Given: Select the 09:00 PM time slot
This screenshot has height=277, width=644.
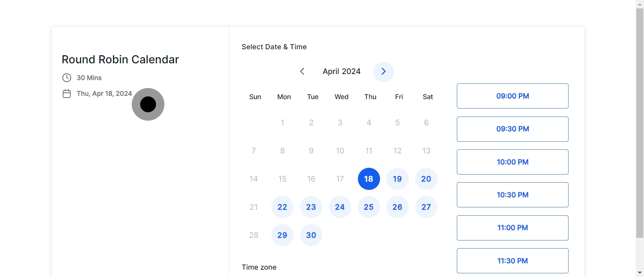Looking at the screenshot, I should coord(513,96).
